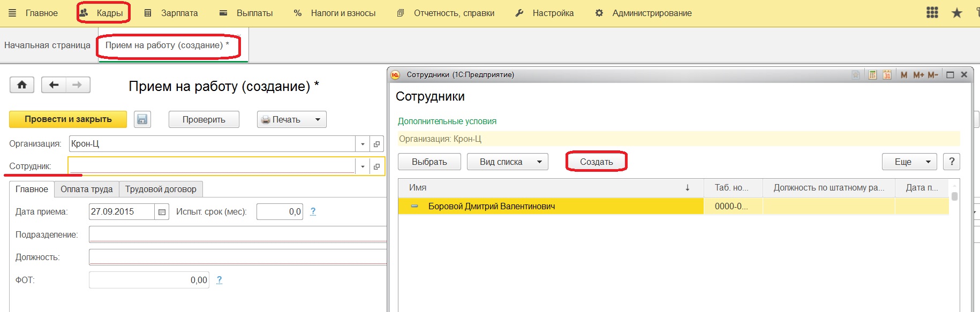Switch to the Главное form tab
This screenshot has height=312, width=980.
tap(32, 189)
